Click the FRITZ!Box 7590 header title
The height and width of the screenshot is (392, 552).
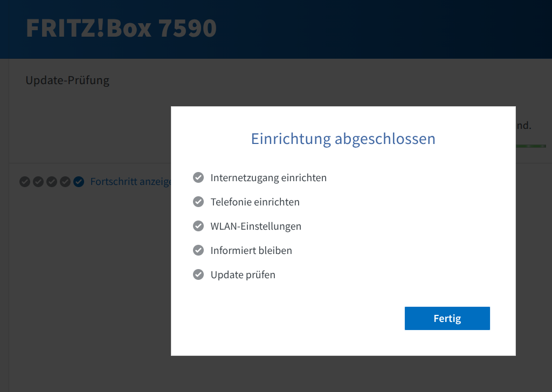coord(121,29)
